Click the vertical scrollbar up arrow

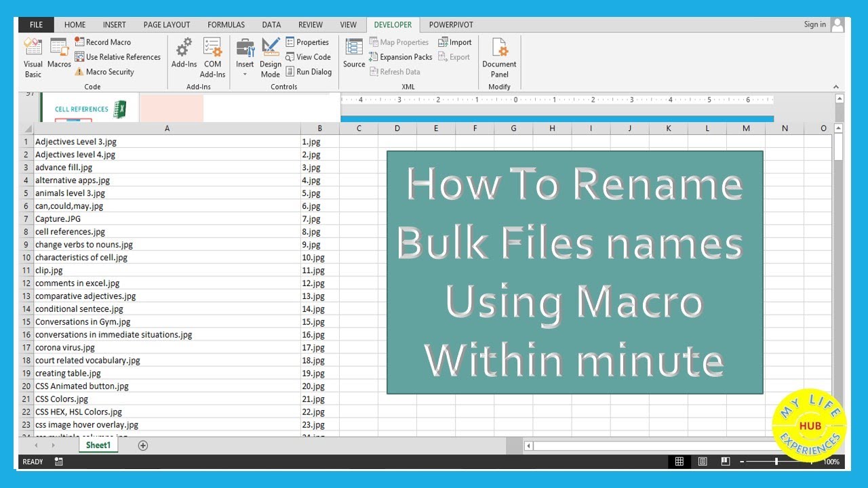839,128
